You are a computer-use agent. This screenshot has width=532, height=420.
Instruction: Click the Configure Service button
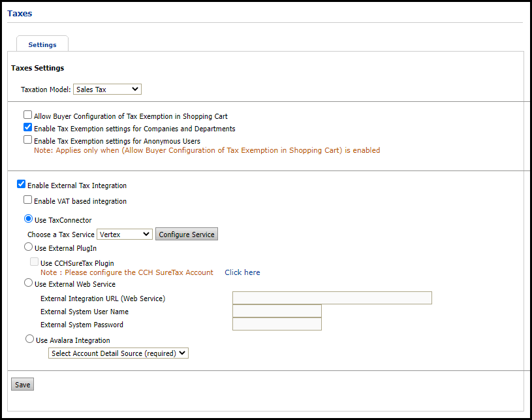pos(186,234)
